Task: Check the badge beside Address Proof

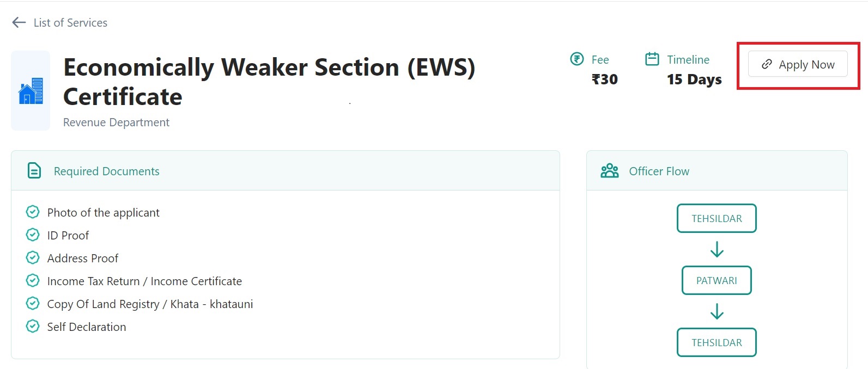Action: tap(32, 257)
